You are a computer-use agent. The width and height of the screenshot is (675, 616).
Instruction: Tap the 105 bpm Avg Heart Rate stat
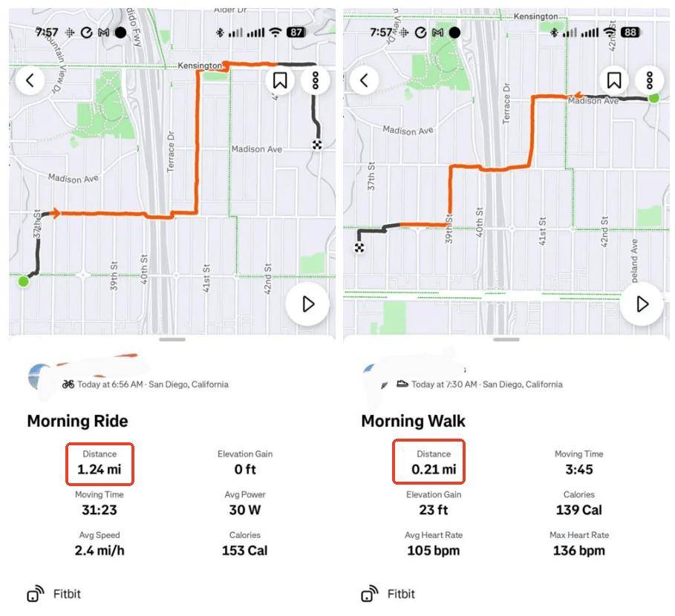(x=434, y=544)
